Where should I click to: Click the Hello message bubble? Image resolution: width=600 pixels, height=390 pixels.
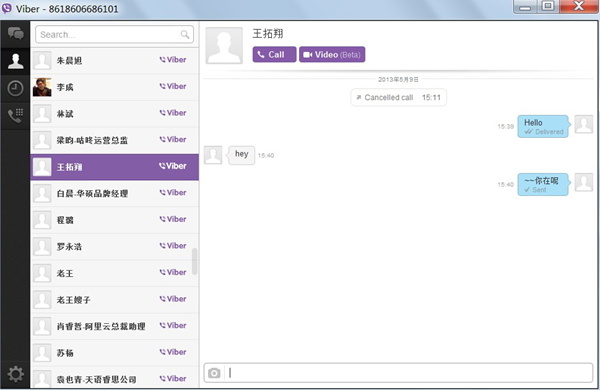543,126
